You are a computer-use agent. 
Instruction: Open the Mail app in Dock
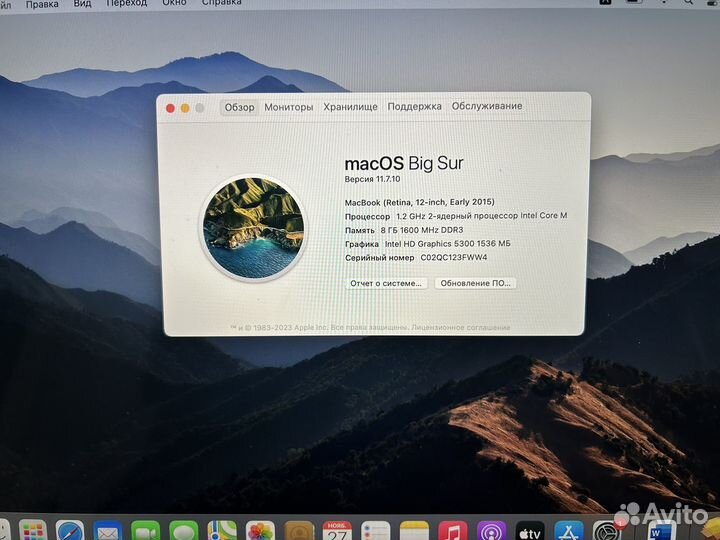[107, 532]
